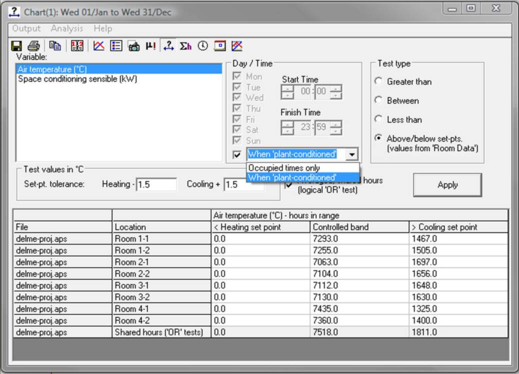The height and width of the screenshot is (374, 519).
Task: Select the Less than test type
Action: pos(378,119)
